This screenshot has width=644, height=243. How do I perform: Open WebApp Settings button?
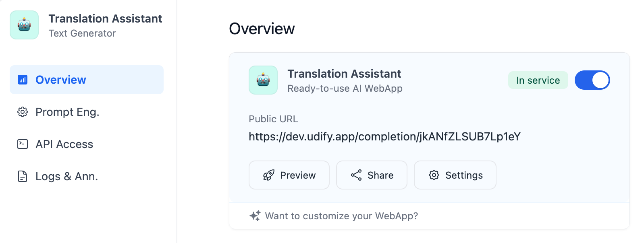[455, 175]
